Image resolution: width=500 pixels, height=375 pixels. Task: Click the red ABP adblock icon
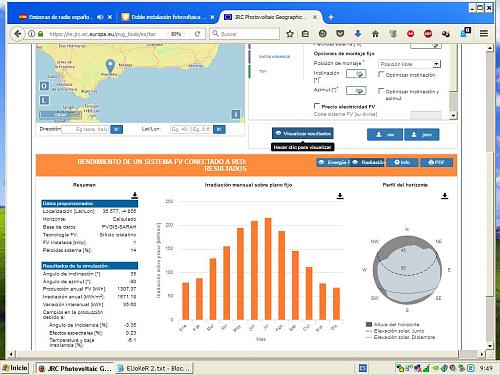(428, 34)
